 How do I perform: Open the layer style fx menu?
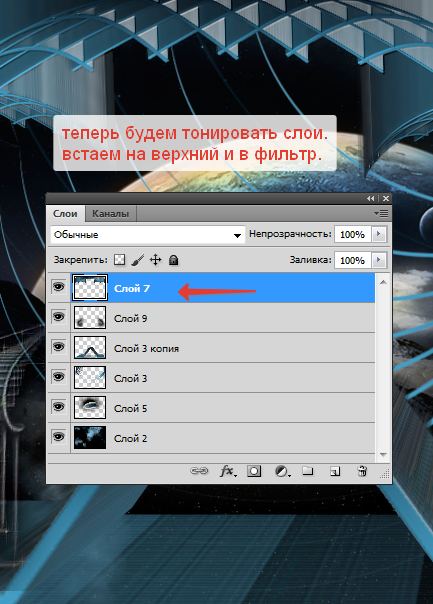click(x=228, y=470)
